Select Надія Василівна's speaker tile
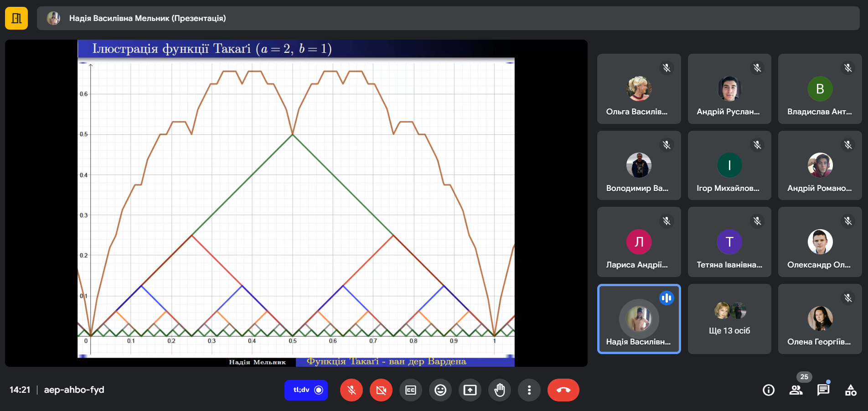The height and width of the screenshot is (411, 868). (x=639, y=319)
